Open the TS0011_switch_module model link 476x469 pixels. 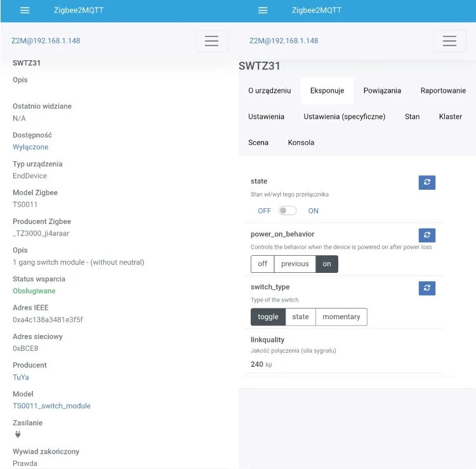[x=51, y=406]
